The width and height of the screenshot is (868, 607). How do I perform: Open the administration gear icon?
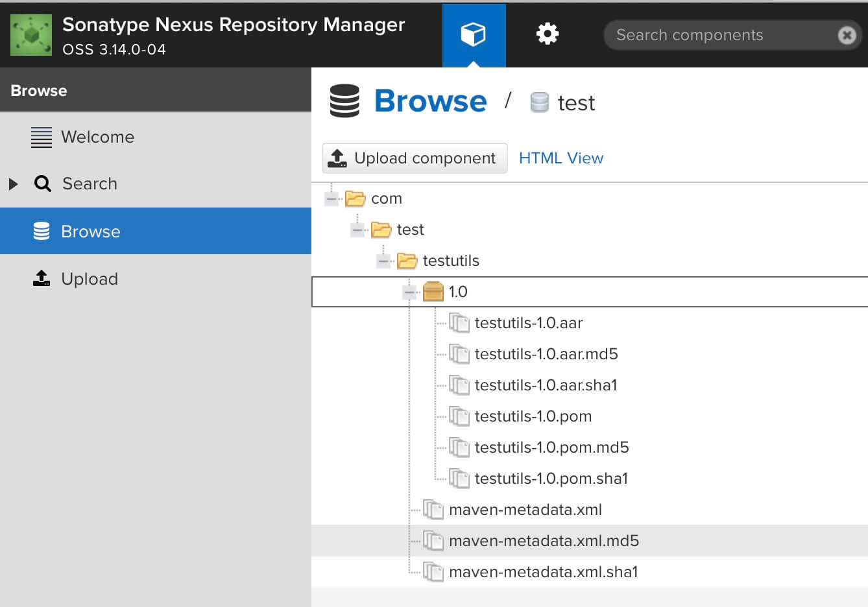click(547, 34)
